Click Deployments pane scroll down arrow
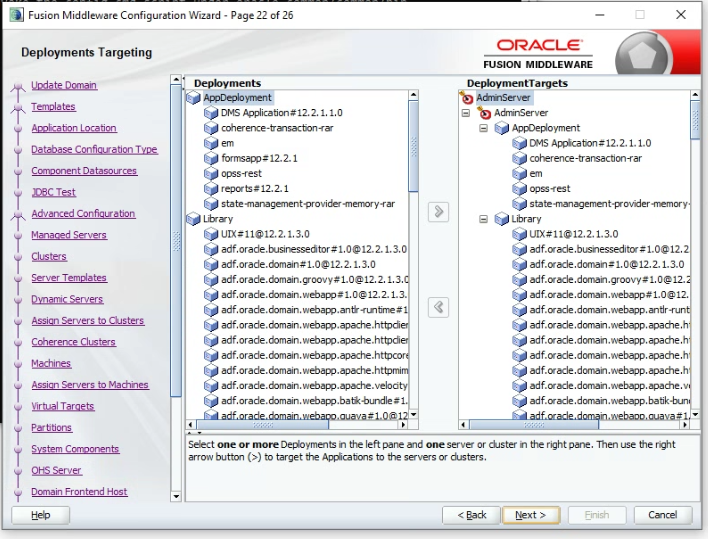Image resolution: width=708 pixels, height=539 pixels. (413, 414)
